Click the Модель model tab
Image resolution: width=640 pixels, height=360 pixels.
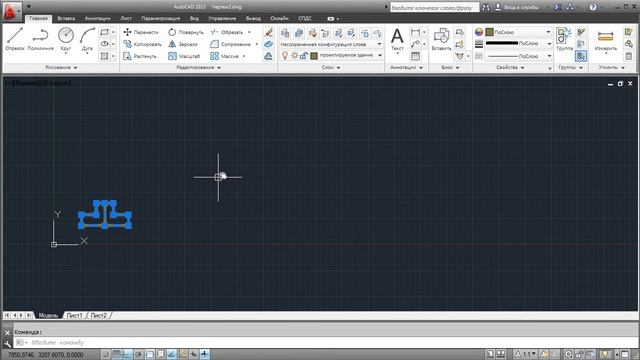coord(48,316)
